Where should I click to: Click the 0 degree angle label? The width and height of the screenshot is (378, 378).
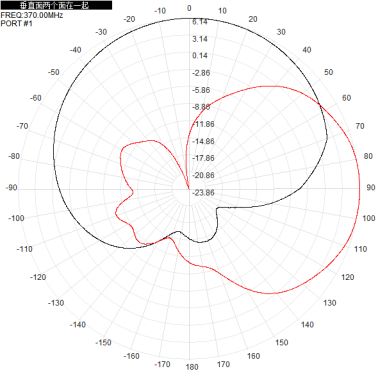(189, 8)
